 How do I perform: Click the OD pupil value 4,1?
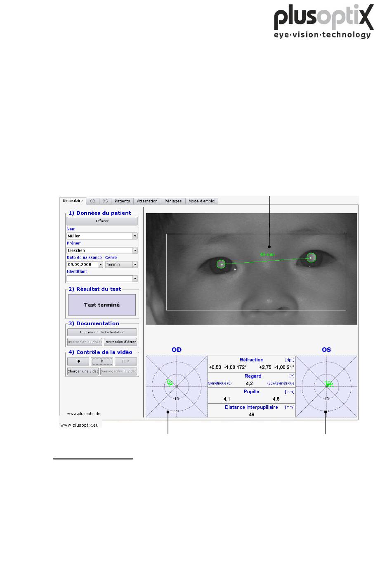pyautogui.click(x=227, y=399)
